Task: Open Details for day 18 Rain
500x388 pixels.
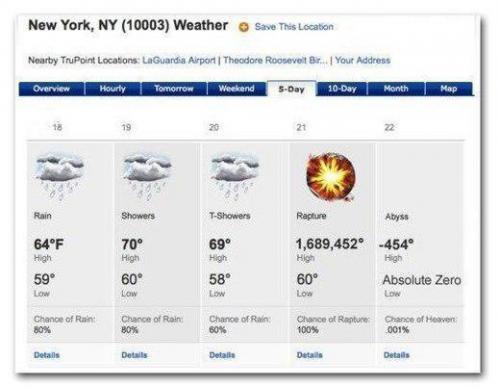Action: pyautogui.click(x=47, y=355)
